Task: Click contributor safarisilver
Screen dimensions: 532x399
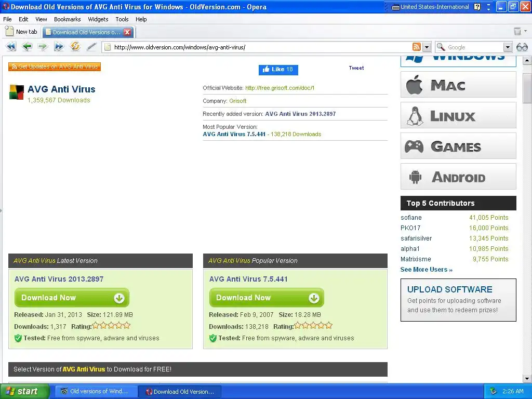Action: pyautogui.click(x=416, y=238)
